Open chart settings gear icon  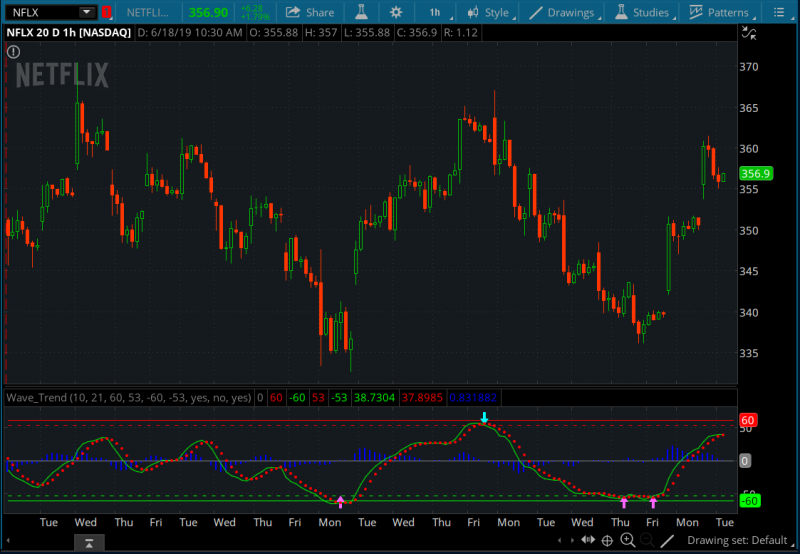[x=396, y=12]
